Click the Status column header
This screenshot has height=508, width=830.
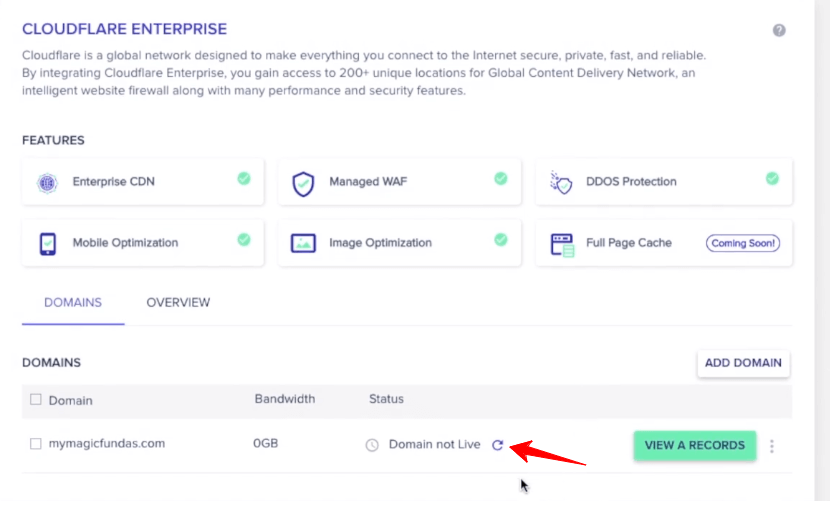(386, 399)
